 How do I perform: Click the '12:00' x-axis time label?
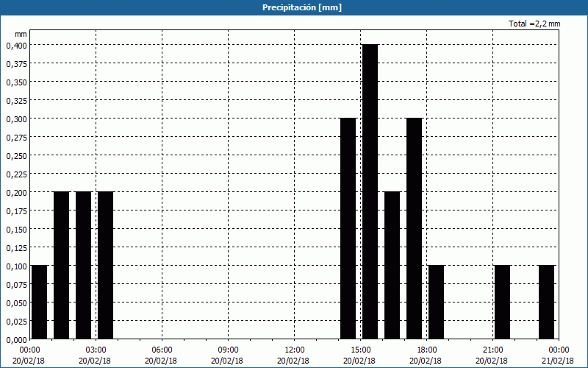[295, 350]
